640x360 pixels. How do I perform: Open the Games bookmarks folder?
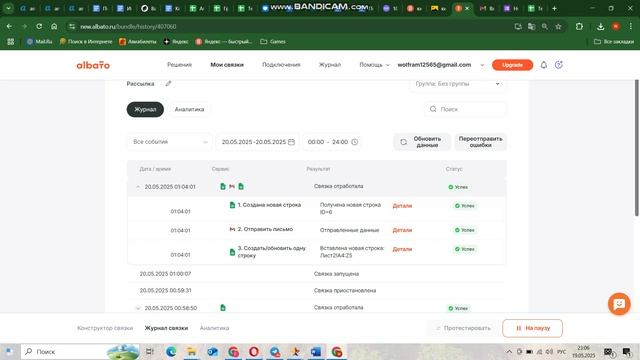(273, 42)
